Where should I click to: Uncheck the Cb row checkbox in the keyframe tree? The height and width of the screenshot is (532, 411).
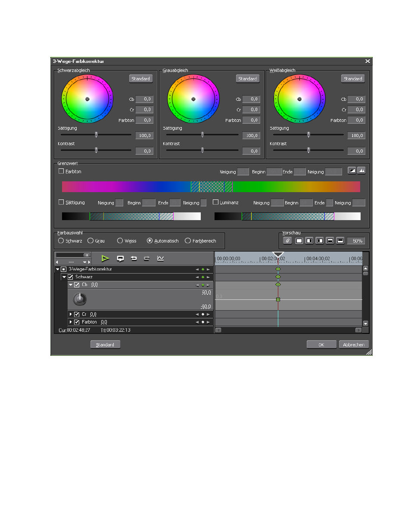point(77,285)
